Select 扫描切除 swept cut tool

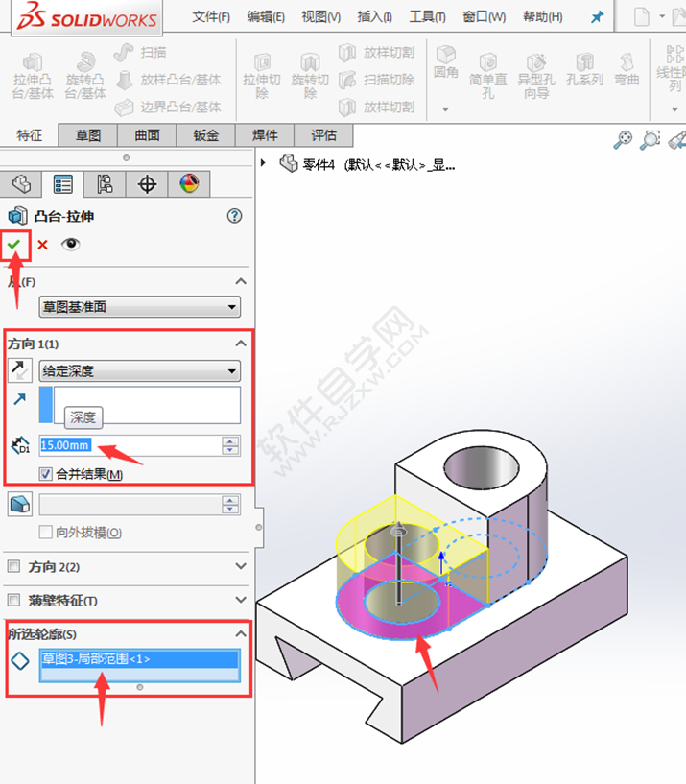click(x=376, y=80)
